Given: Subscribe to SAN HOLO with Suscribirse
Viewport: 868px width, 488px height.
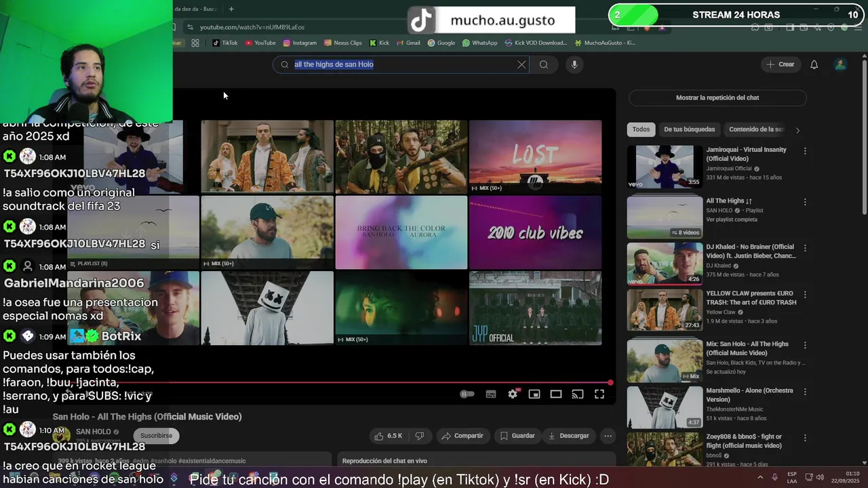Looking at the screenshot, I should [x=157, y=436].
